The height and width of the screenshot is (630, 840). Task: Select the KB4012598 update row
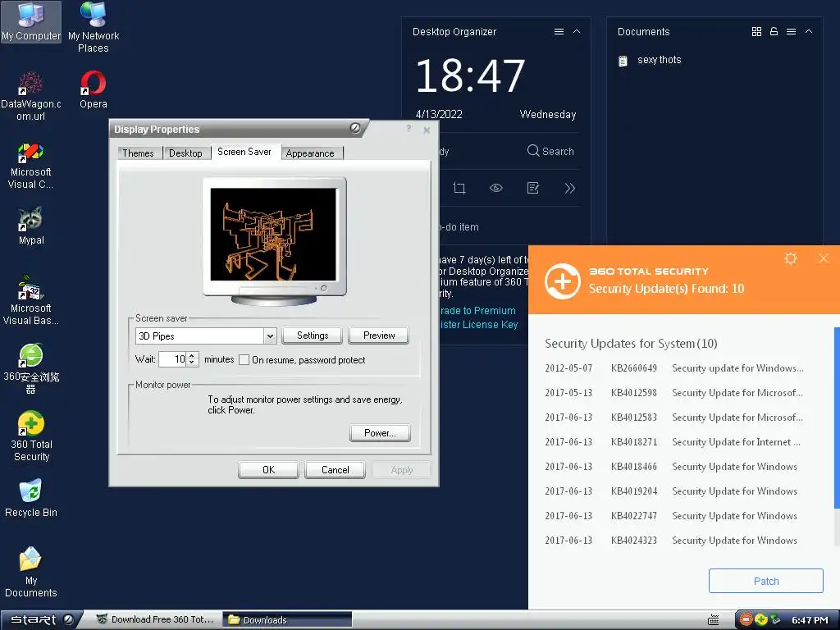[674, 393]
